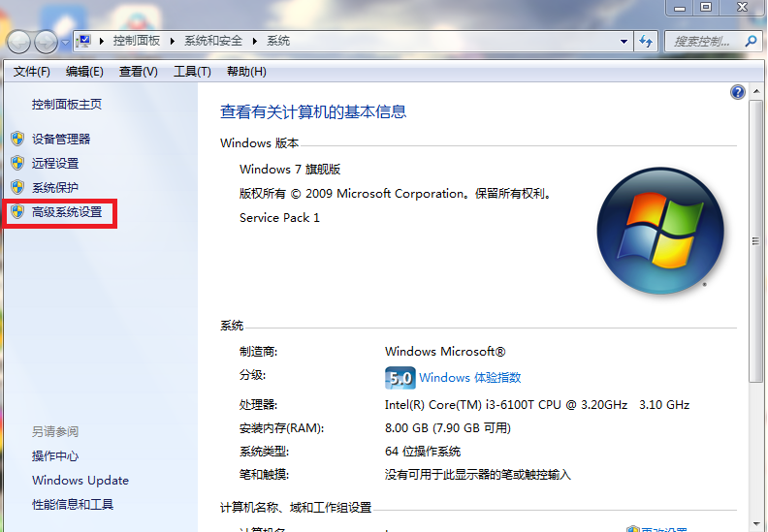Open Windows Update link
Image resolution: width=768 pixels, height=532 pixels.
[80, 480]
